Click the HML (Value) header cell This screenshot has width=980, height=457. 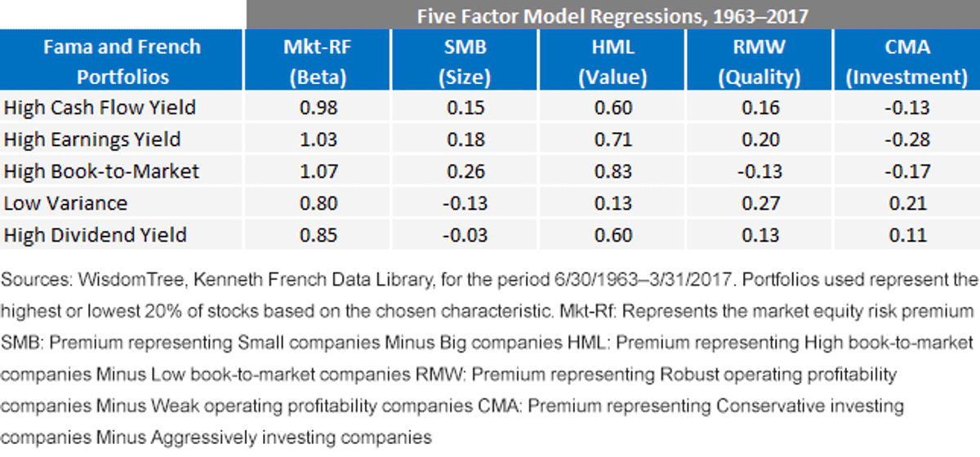(x=612, y=61)
